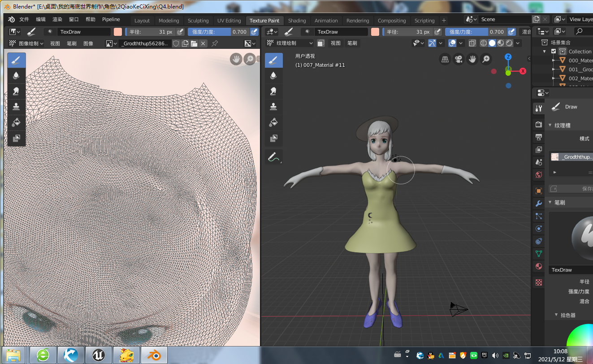Collapse the 纹理槽 panel
Viewport: 593px width, 364px height.
pyautogui.click(x=550, y=126)
